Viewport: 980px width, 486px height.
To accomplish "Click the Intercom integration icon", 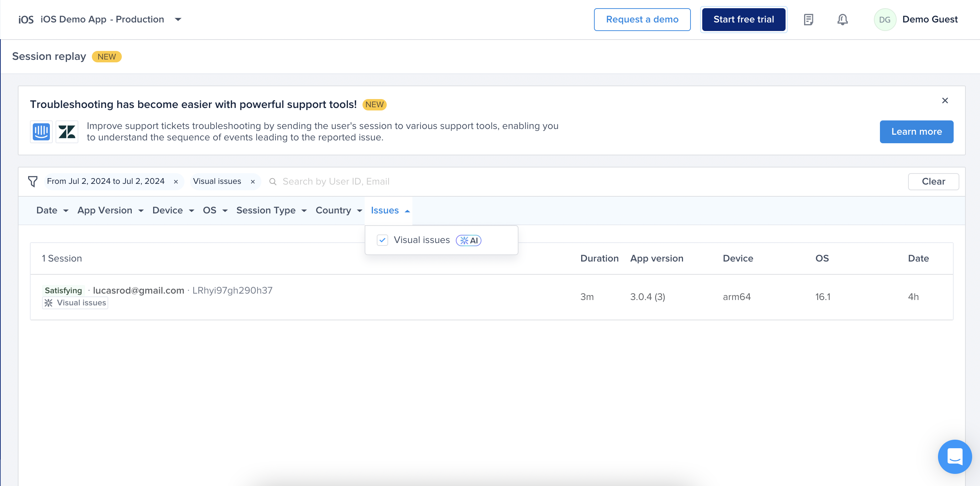I will point(41,132).
